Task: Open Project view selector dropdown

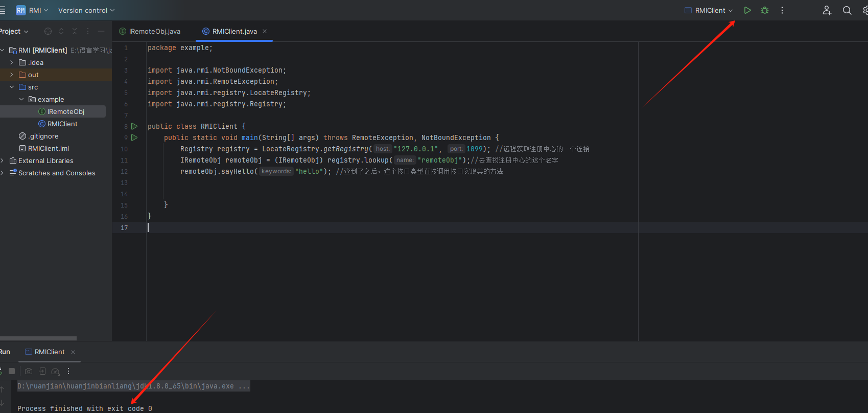Action: (x=14, y=31)
